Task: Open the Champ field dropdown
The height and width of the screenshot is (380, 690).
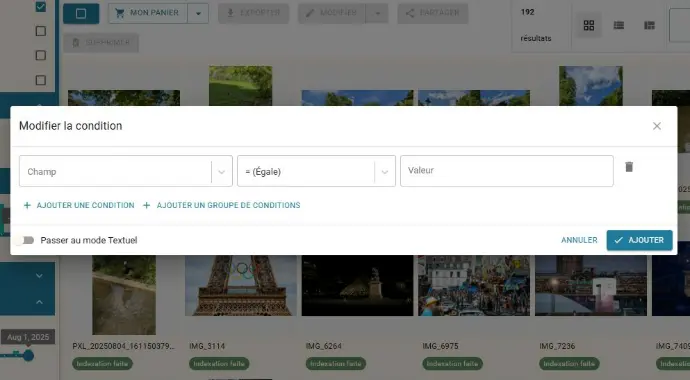Action: click(125, 171)
